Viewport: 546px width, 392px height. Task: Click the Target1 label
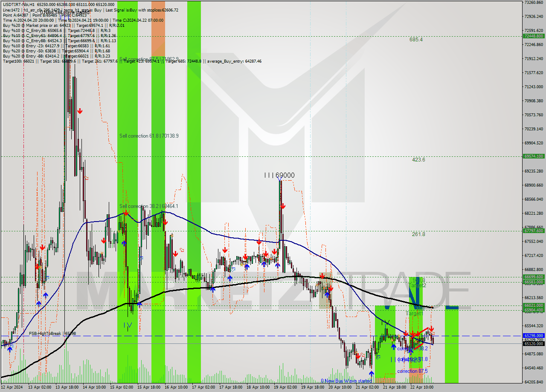(414, 314)
